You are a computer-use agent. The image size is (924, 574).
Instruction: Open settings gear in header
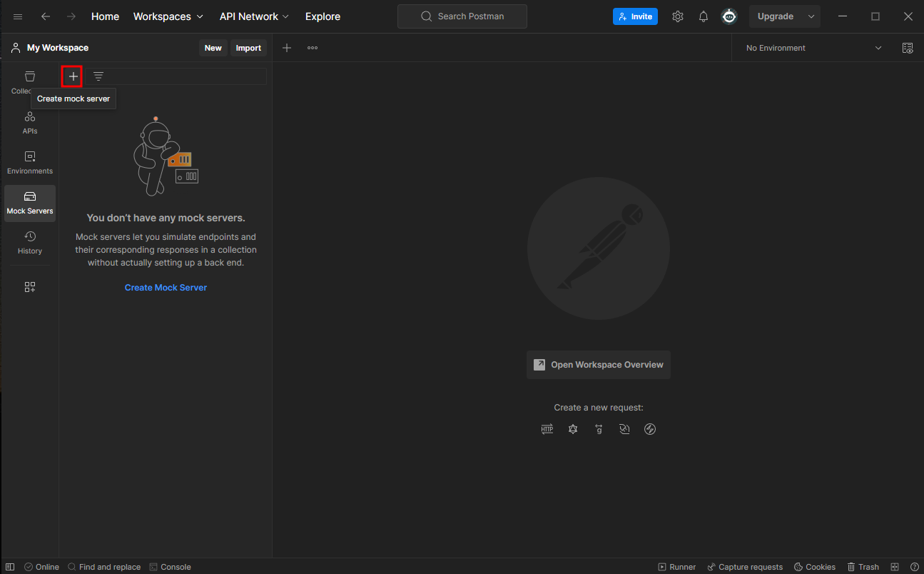(x=678, y=16)
